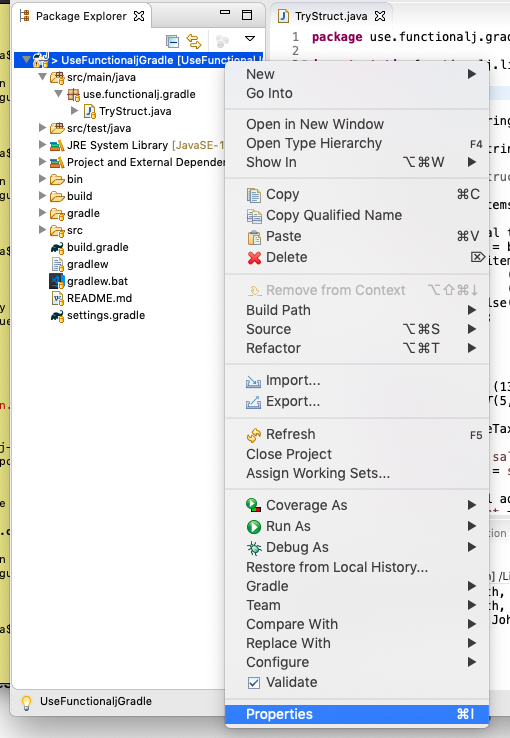This screenshot has width=510, height=738.
Task: Choose Open in New Window
Action: [357, 124]
